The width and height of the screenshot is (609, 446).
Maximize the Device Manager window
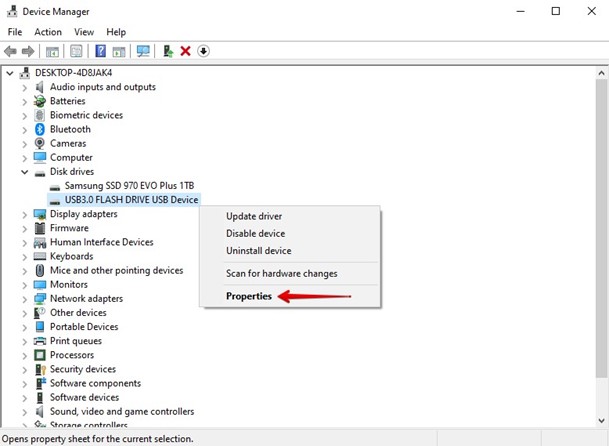tap(556, 11)
